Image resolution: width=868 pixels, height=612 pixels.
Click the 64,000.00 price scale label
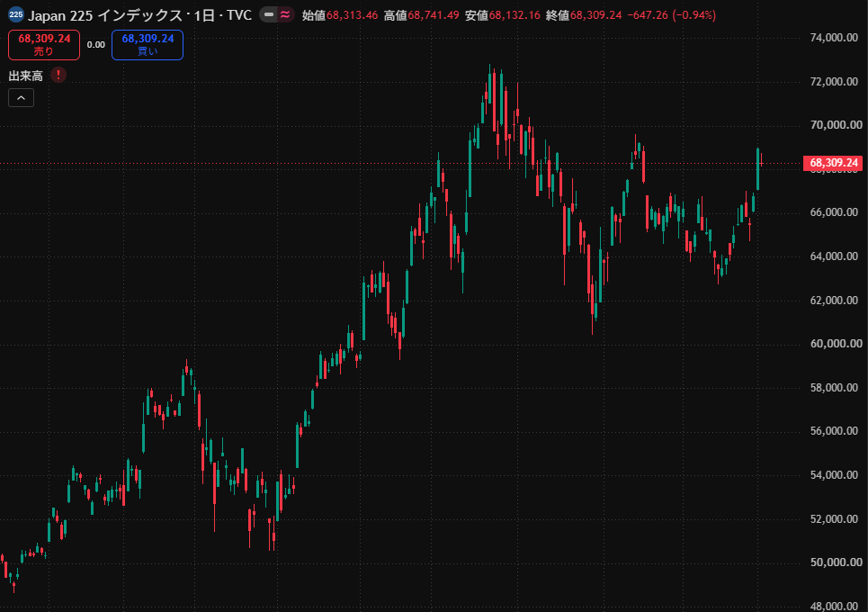[834, 256]
